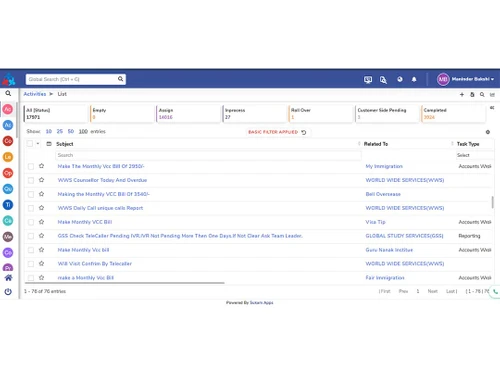Open the document search icon in header
This screenshot has width=500, height=375.
click(x=383, y=80)
